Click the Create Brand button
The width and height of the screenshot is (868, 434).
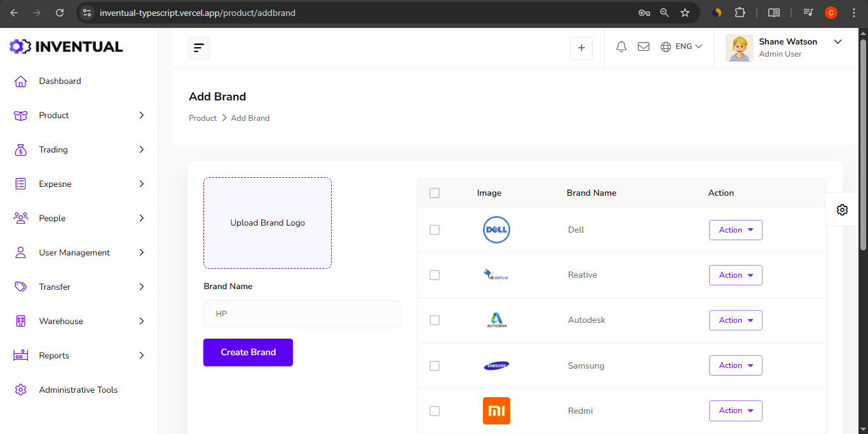coord(248,352)
